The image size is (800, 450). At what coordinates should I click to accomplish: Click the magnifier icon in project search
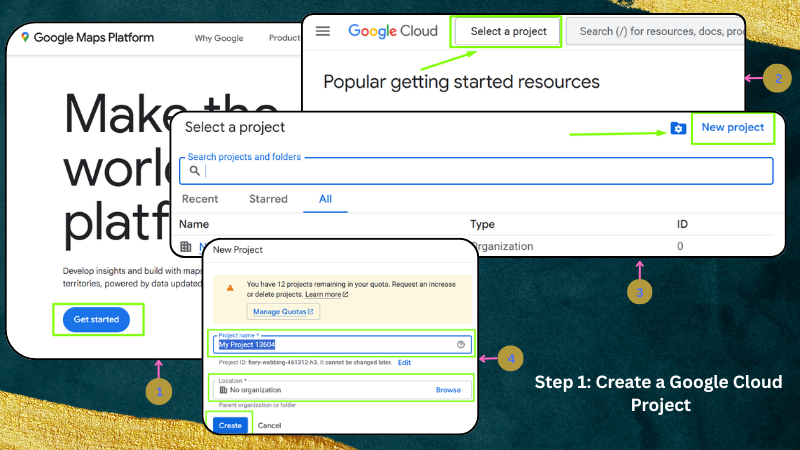tap(194, 170)
